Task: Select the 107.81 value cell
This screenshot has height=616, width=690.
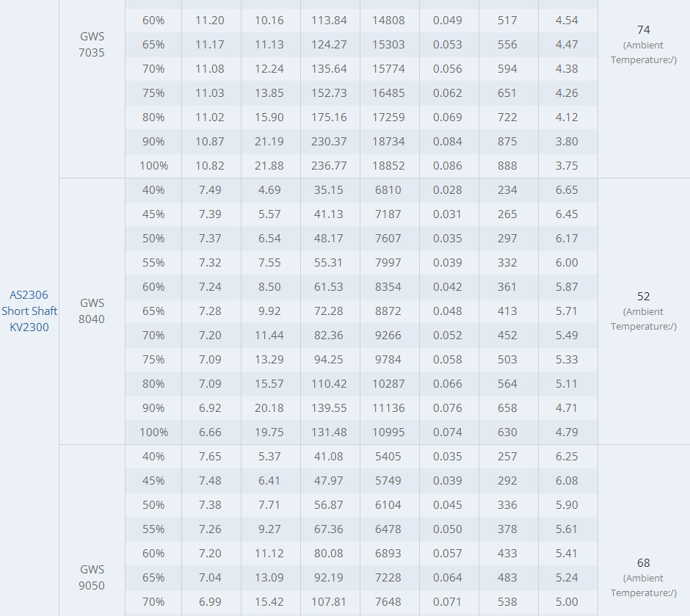Action: (330, 602)
